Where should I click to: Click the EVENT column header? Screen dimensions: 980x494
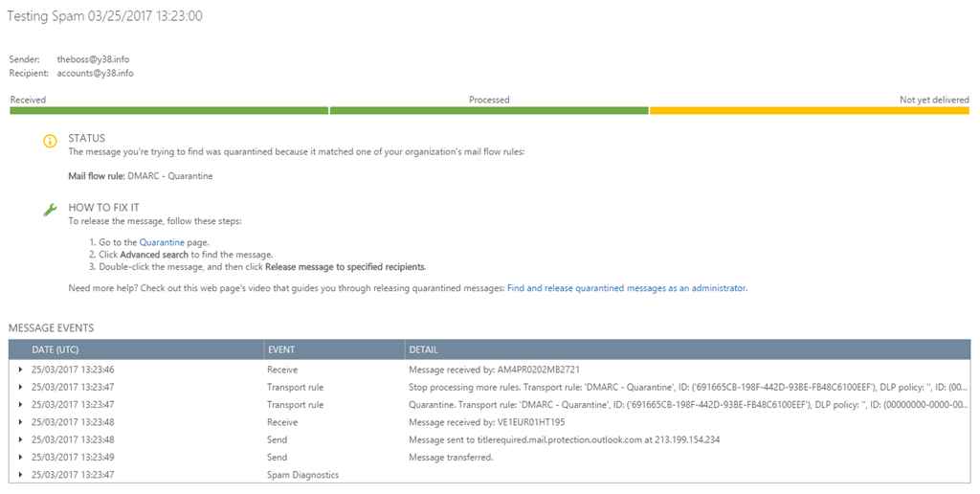coord(281,349)
